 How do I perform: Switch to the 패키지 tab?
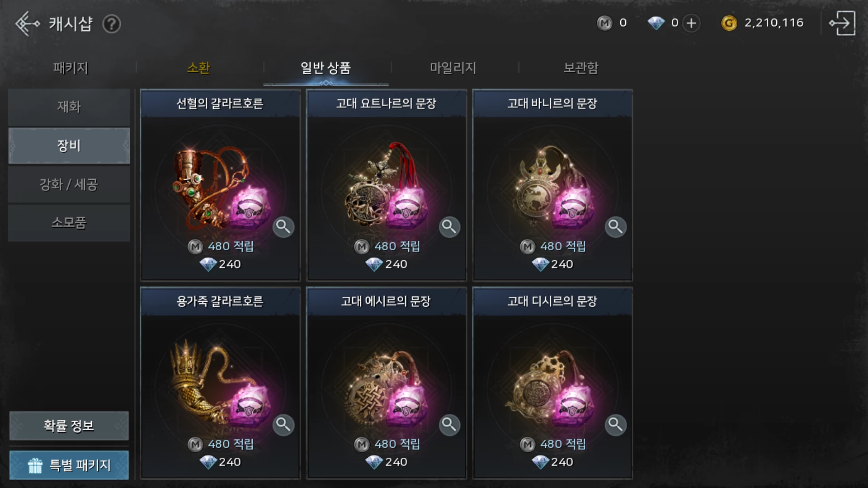point(71,68)
